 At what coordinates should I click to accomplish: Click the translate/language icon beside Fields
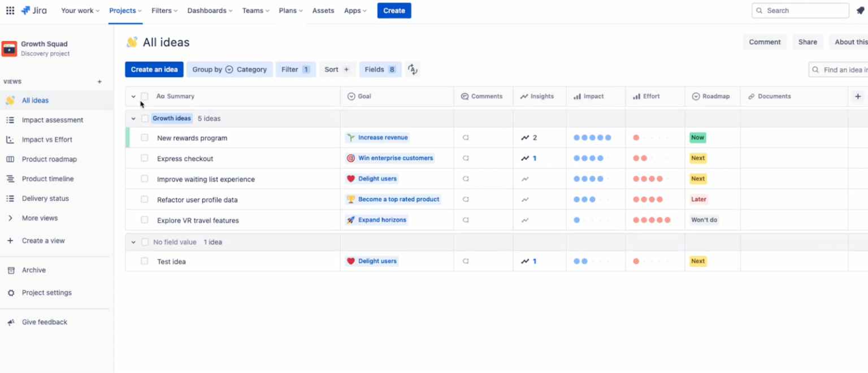click(x=412, y=69)
